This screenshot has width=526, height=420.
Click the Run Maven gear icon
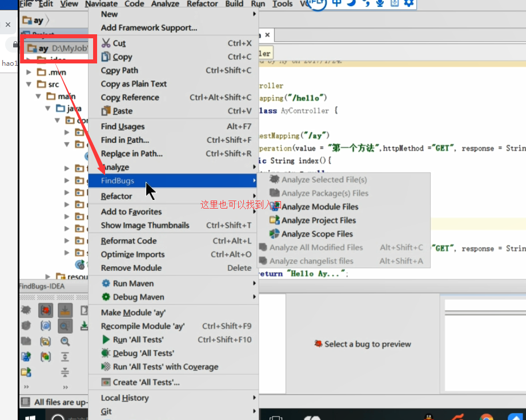(106, 283)
